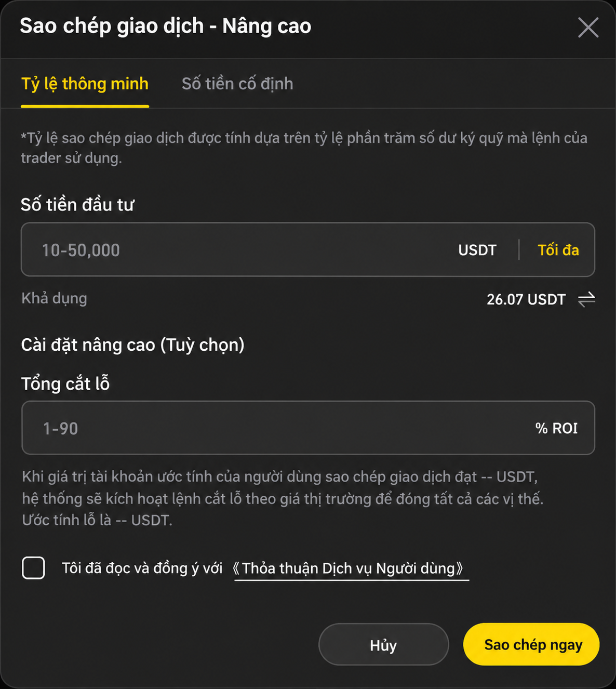The image size is (616, 689).
Task: Click Tối đa to use the maximum amount
Action: click(558, 250)
